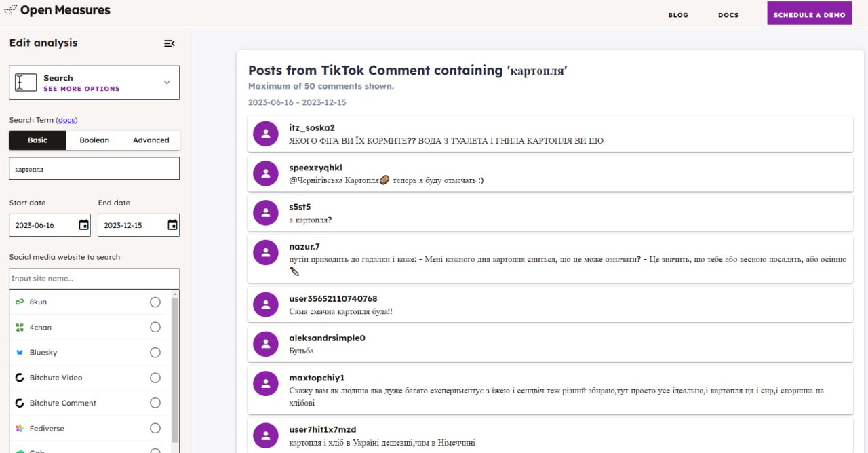This screenshot has width=868, height=453.
Task: Click username maxtopchiy1
Action: [x=317, y=378]
